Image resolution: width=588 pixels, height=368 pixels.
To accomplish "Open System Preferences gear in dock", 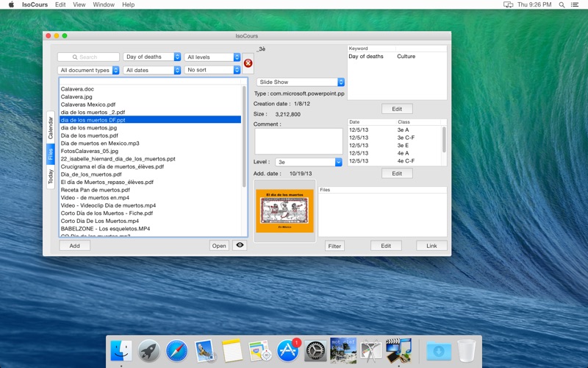I will pyautogui.click(x=315, y=351).
